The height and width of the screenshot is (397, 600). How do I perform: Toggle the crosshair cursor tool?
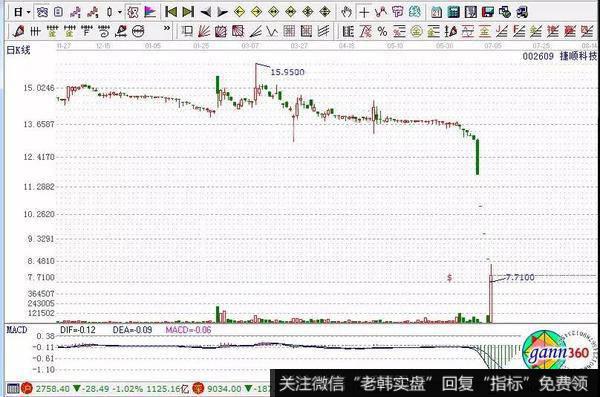pyautogui.click(x=364, y=12)
